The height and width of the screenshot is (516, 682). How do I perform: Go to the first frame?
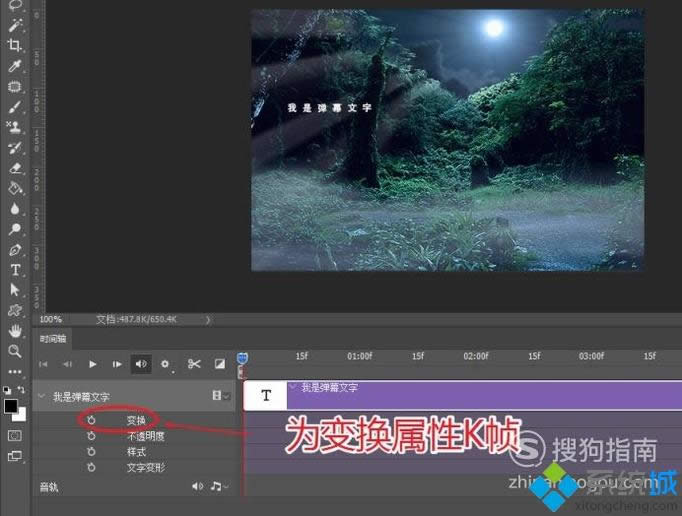pyautogui.click(x=43, y=364)
